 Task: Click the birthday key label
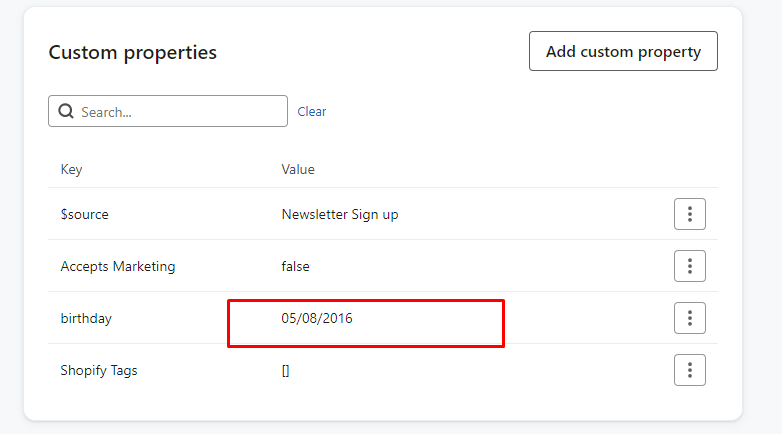click(86, 318)
